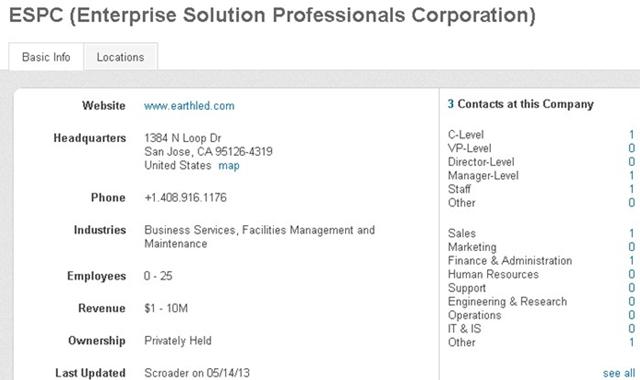The image size is (640, 380).
Task: Select Engineering & Research contact count
Action: [631, 302]
